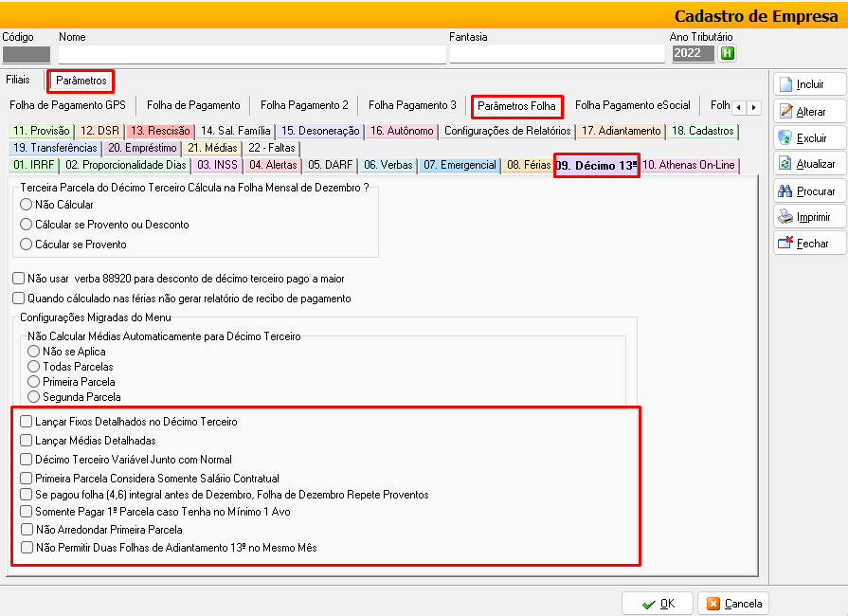Open the Folha Pagamento eSocial tab
Screen dimensions: 848x616
pos(632,105)
